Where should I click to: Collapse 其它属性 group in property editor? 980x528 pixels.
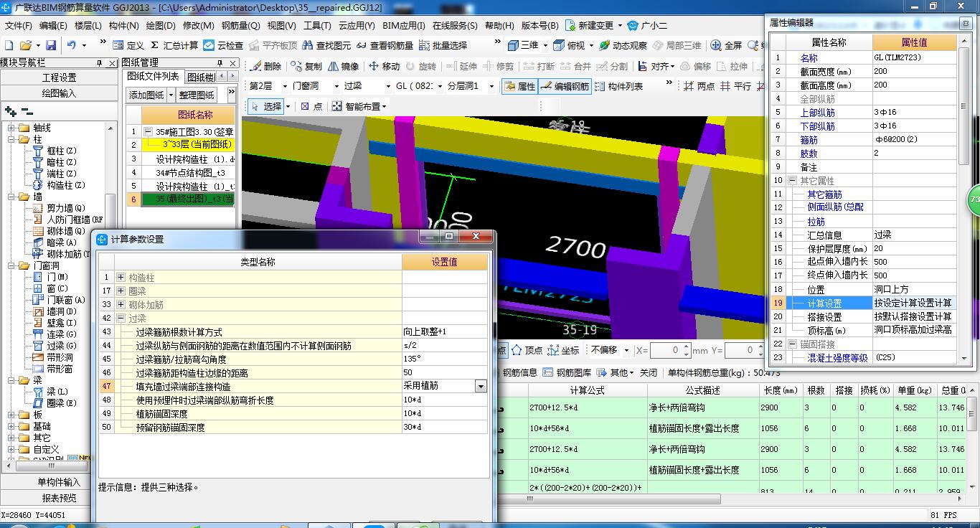792,181
